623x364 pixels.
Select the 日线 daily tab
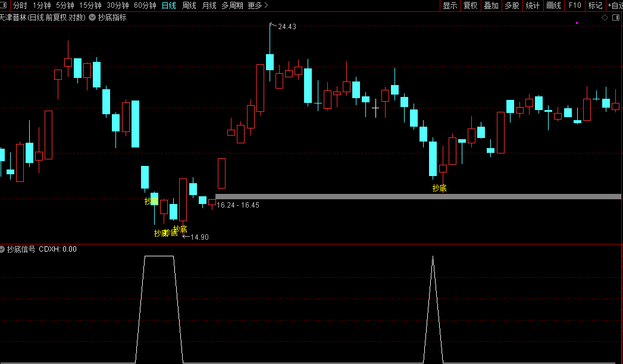169,5
